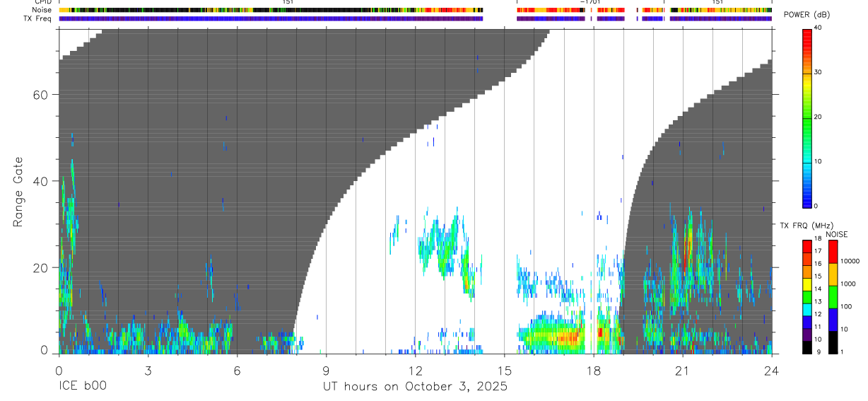Click the "UT hours on October 3, 2025" axis title
This screenshot has height=401, width=868.
pos(415,387)
